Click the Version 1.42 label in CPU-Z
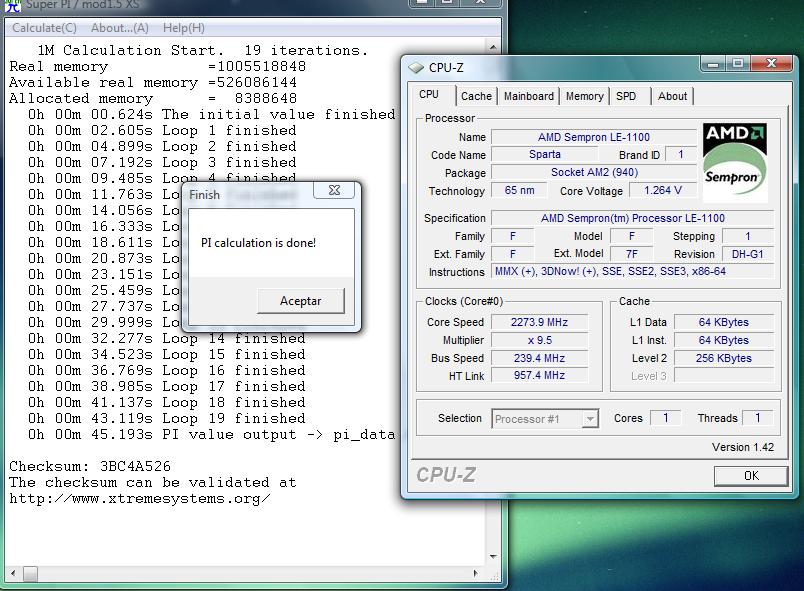 pyautogui.click(x=742, y=447)
